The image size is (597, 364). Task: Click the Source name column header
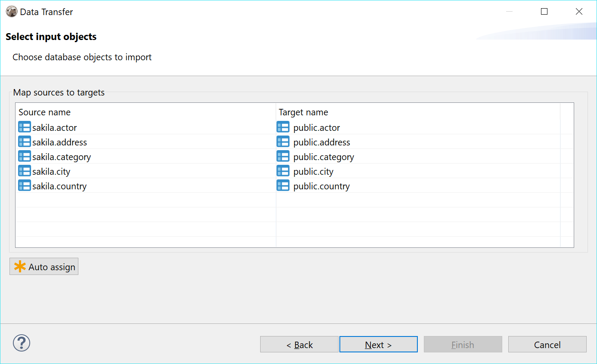coord(44,112)
